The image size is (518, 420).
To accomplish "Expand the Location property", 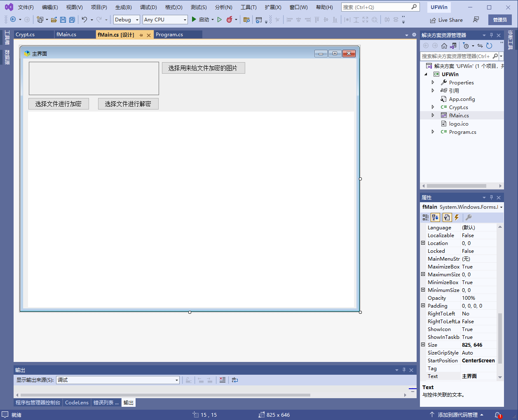I will [423, 243].
